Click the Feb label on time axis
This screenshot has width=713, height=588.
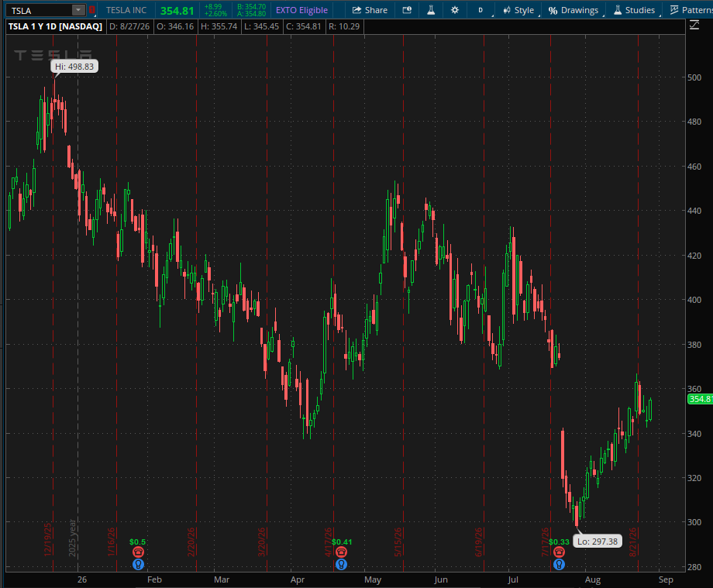pos(154,579)
